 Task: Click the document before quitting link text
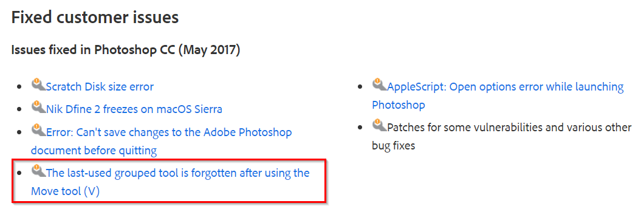click(94, 151)
